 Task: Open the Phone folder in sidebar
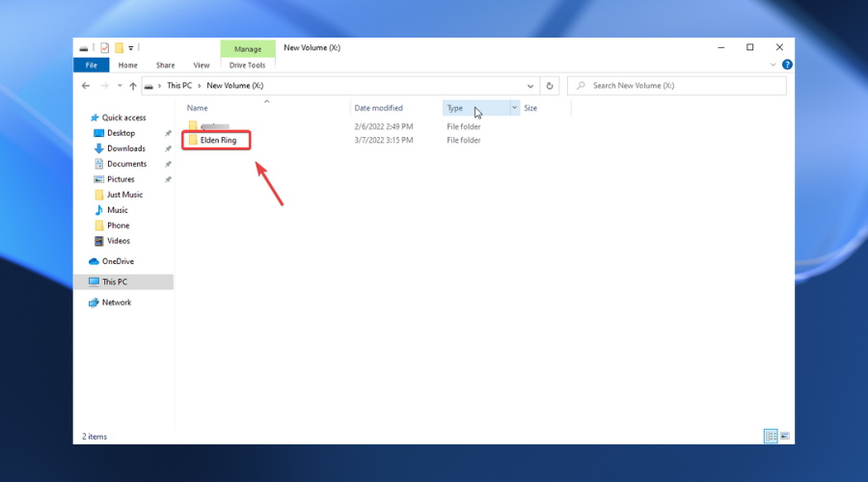tap(112, 226)
